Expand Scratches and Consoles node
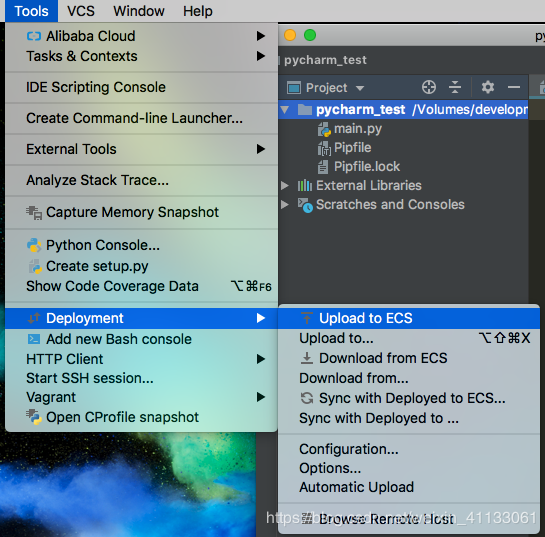The width and height of the screenshot is (545, 537). click(285, 204)
